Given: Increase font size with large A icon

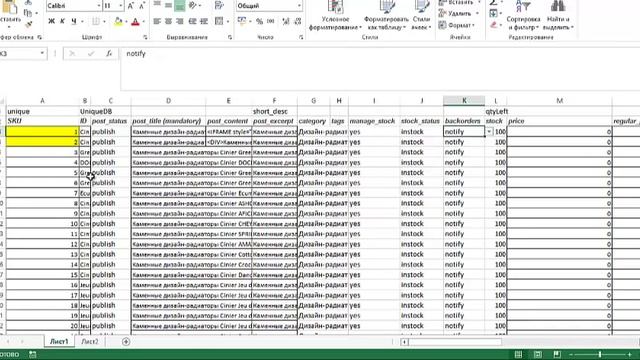Looking at the screenshot, I should coord(131,6).
